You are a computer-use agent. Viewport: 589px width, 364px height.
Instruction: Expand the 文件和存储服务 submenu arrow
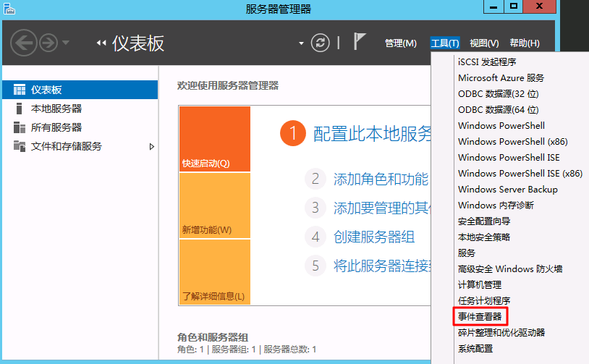[x=152, y=146]
